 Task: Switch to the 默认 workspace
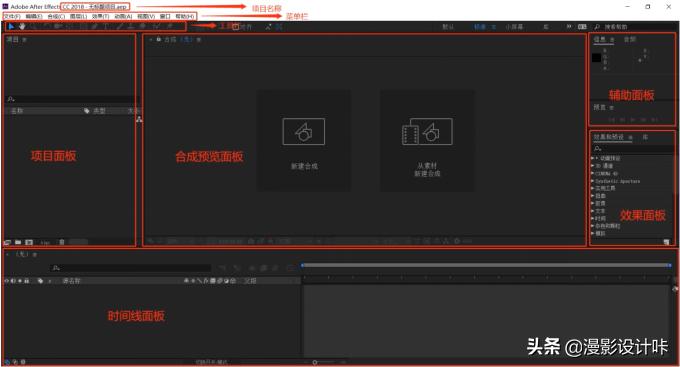click(x=448, y=27)
